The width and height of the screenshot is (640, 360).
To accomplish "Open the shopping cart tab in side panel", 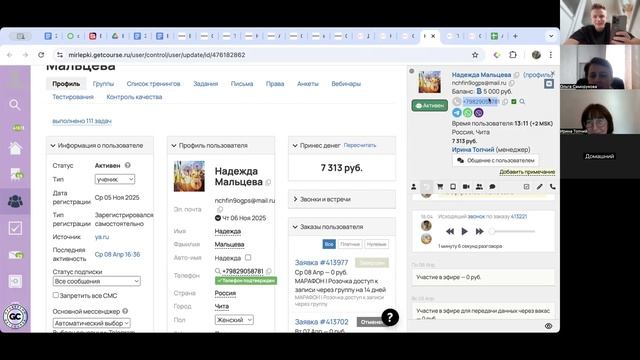I will (x=440, y=187).
